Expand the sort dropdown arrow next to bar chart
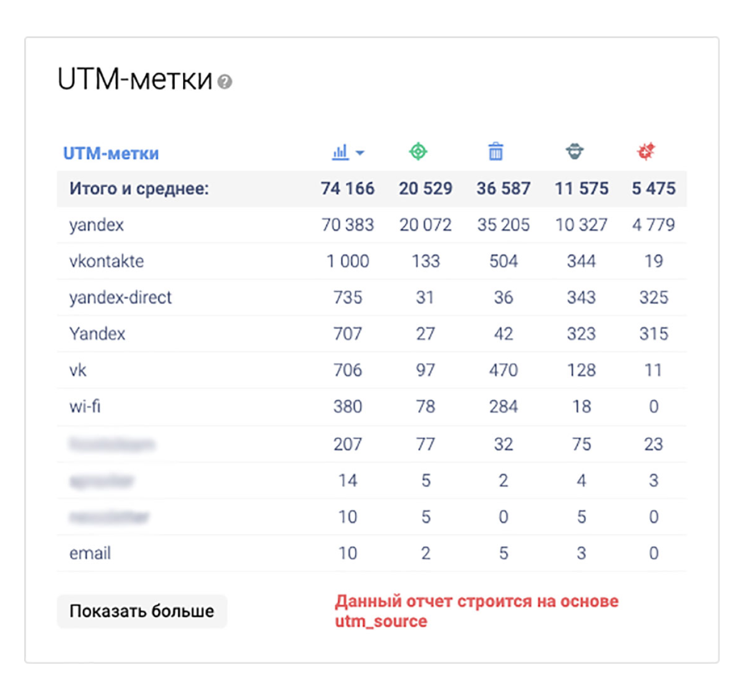Viewport: 744px width, 700px height. click(x=361, y=153)
